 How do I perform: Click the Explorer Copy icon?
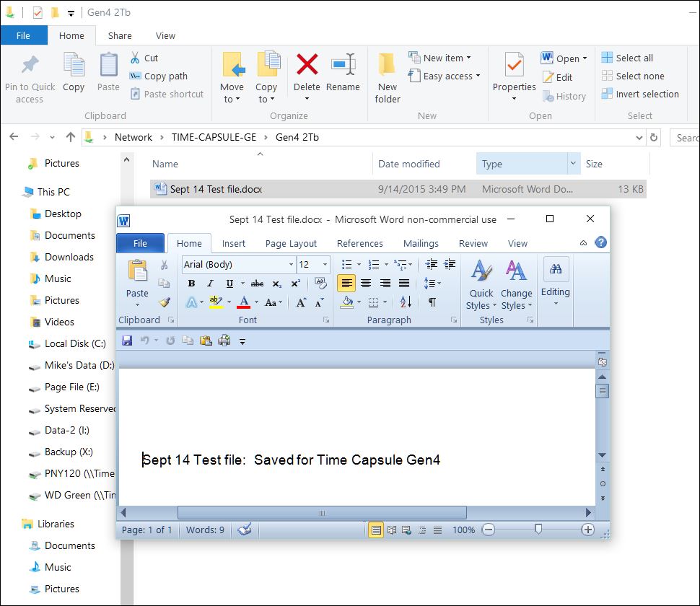(74, 64)
